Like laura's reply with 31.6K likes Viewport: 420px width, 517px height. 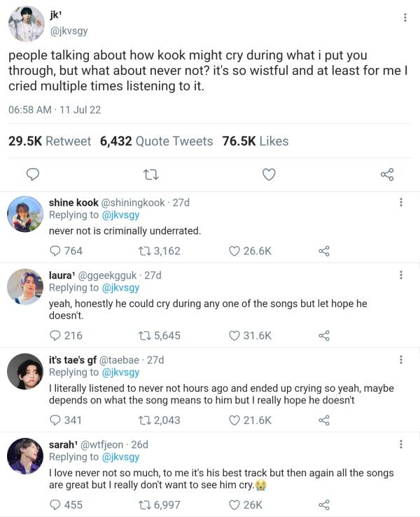tap(235, 336)
